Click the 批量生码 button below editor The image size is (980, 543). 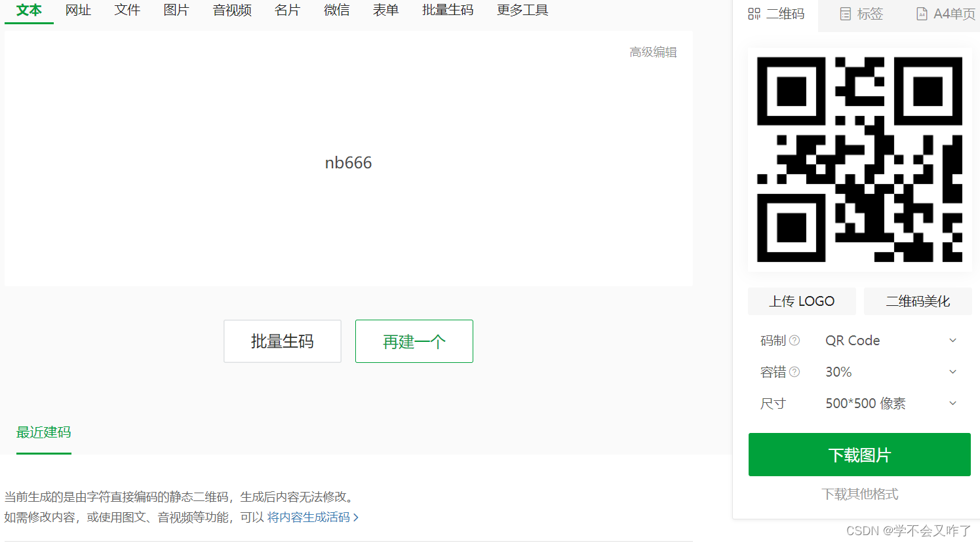pyautogui.click(x=283, y=341)
